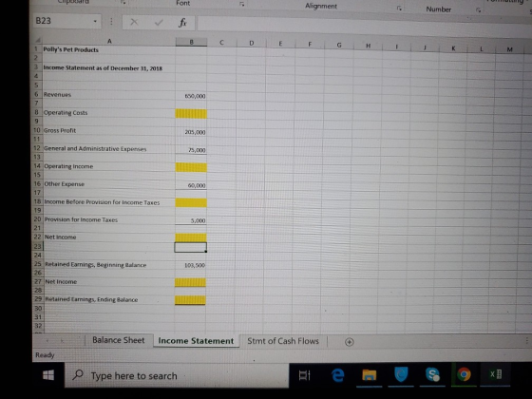Select yellow cell for Income Before Provision
This screenshot has width=532, height=399.
click(x=191, y=202)
